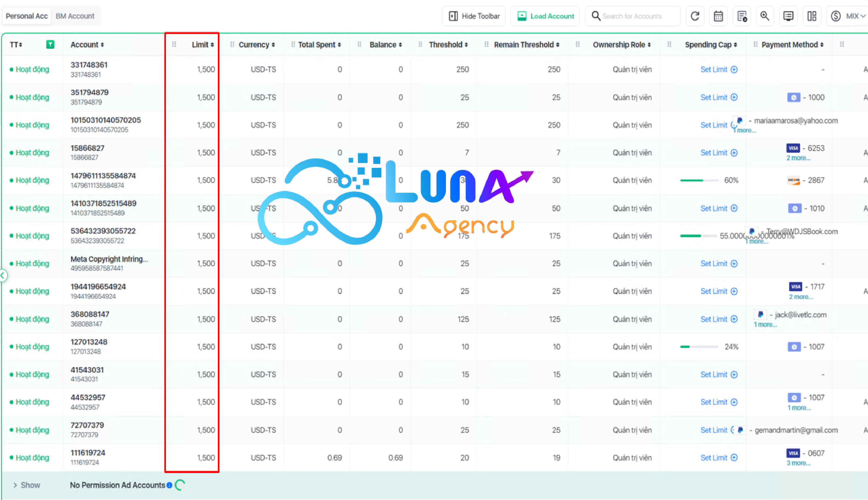Image resolution: width=868 pixels, height=500 pixels.
Task: Click the Visa card icon ending 6253
Action: click(793, 148)
